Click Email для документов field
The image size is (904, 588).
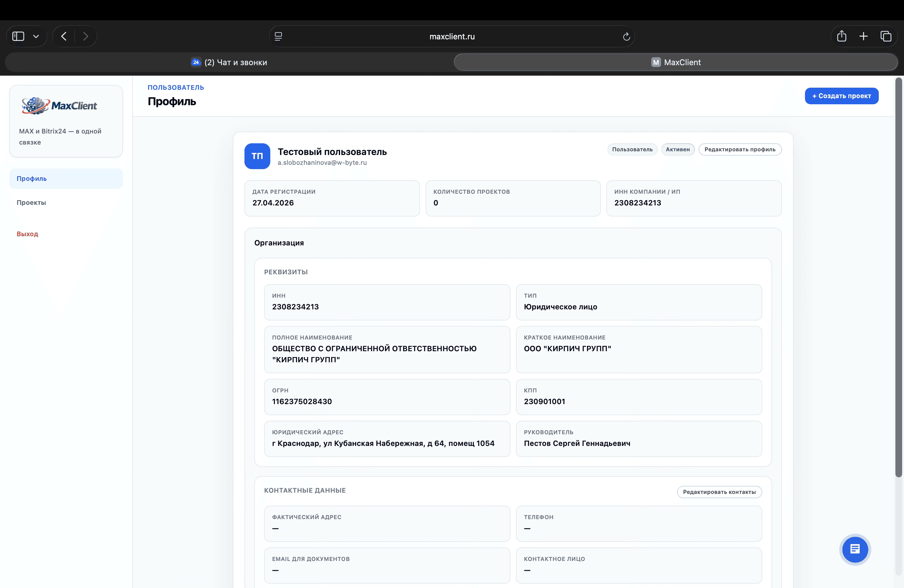387,565
